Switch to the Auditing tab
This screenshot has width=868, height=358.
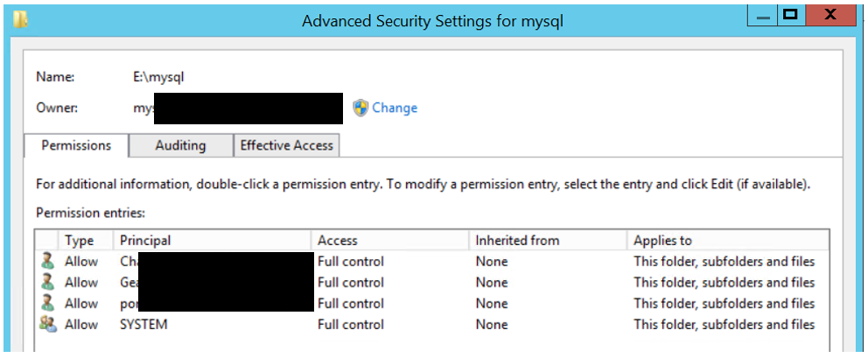pos(180,145)
